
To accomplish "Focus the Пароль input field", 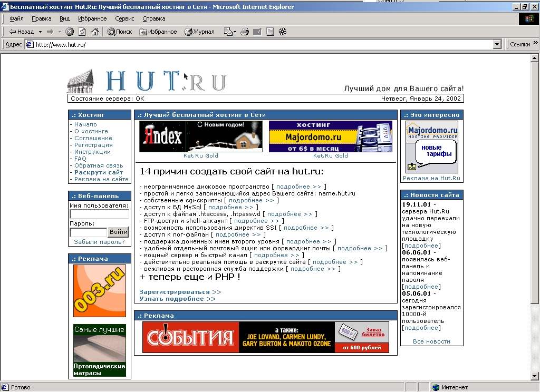I will 88,232.
